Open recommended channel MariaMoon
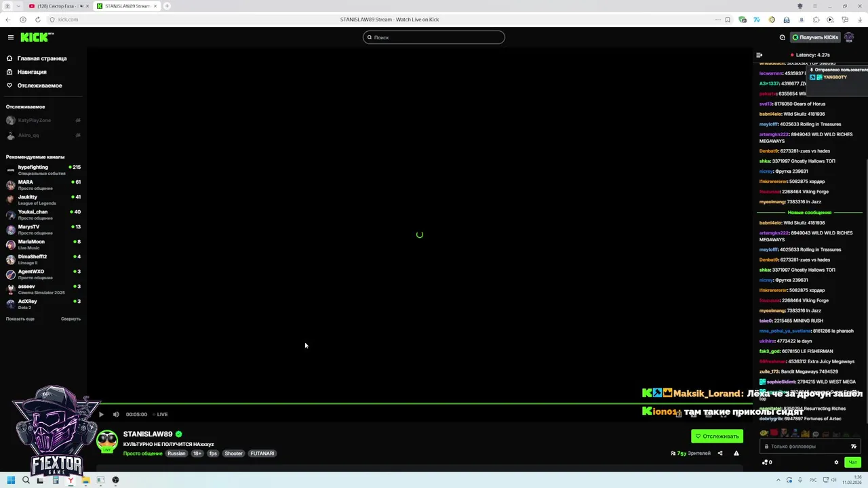The height and width of the screenshot is (488, 868). [x=43, y=244]
